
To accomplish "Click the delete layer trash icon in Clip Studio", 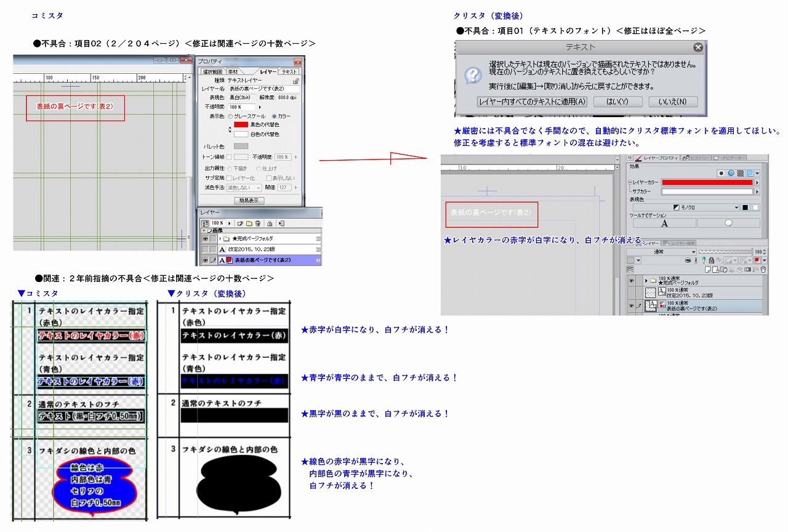I will (764, 270).
